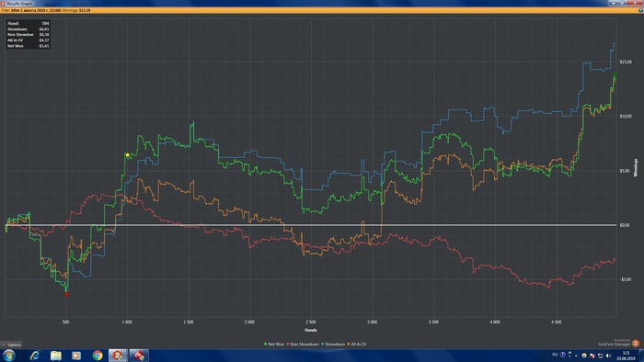Click the Hands x-axis title

[x=311, y=330]
